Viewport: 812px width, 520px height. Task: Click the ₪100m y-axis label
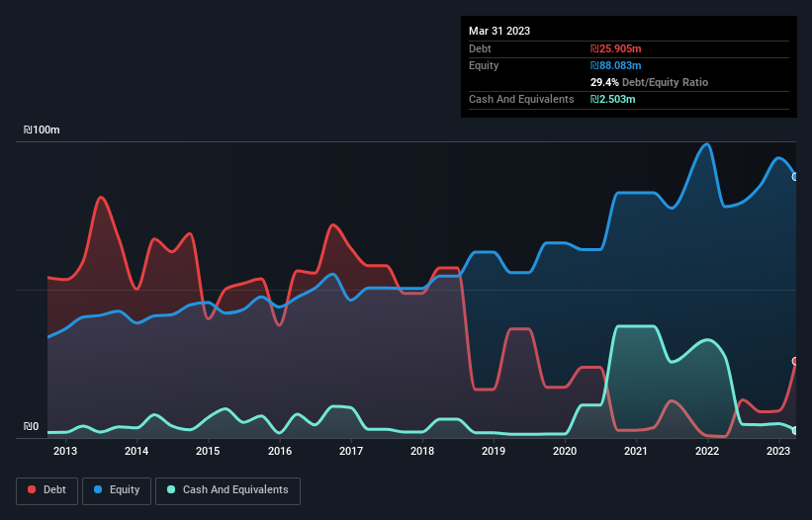[x=42, y=130]
